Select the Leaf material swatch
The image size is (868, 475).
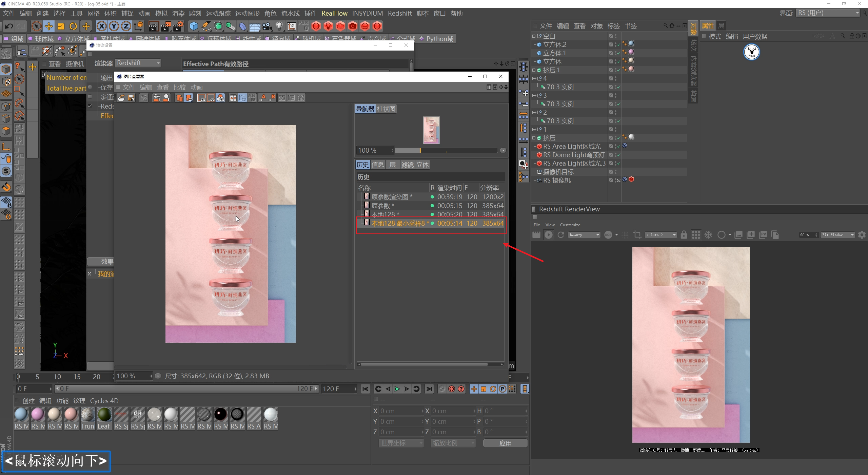104,414
